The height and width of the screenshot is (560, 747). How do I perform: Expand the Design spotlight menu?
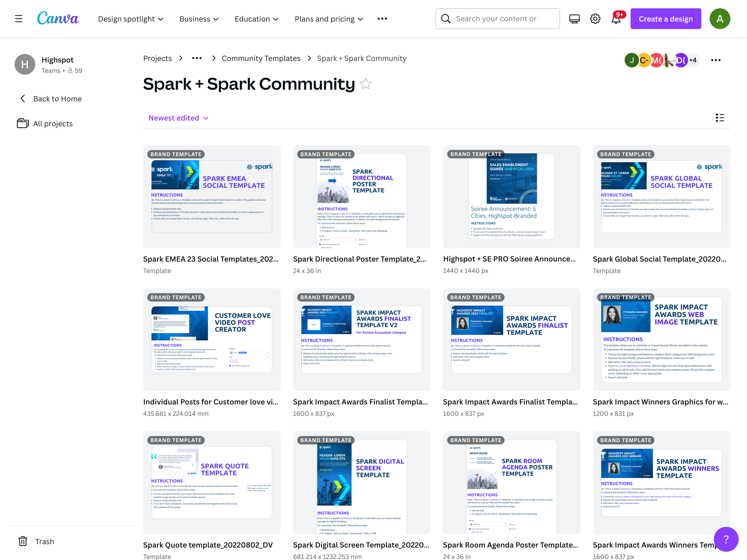131,19
